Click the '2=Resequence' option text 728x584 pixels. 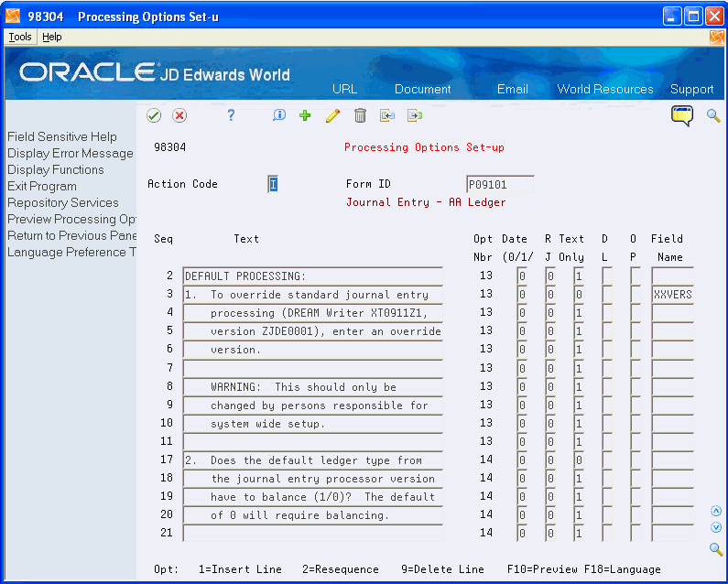click(341, 569)
